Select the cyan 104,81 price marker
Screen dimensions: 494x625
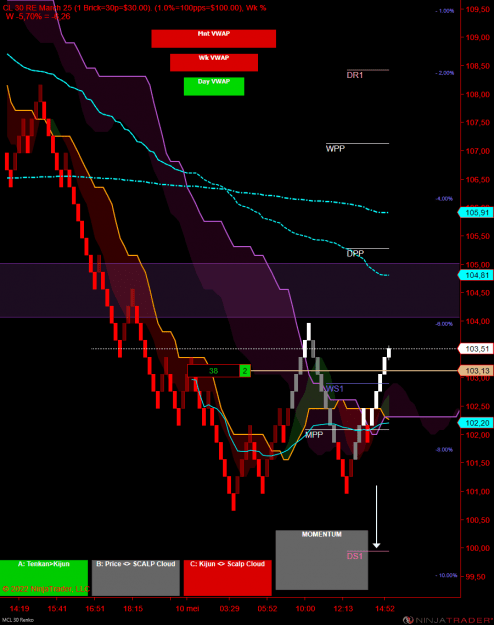476,275
